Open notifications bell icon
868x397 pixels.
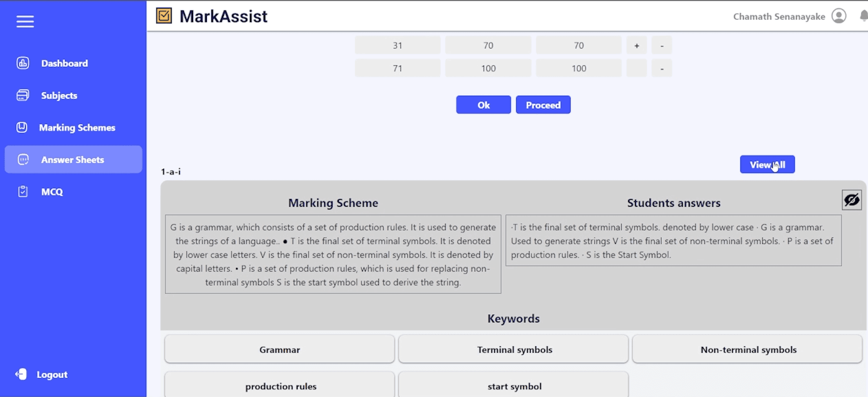[x=863, y=16]
